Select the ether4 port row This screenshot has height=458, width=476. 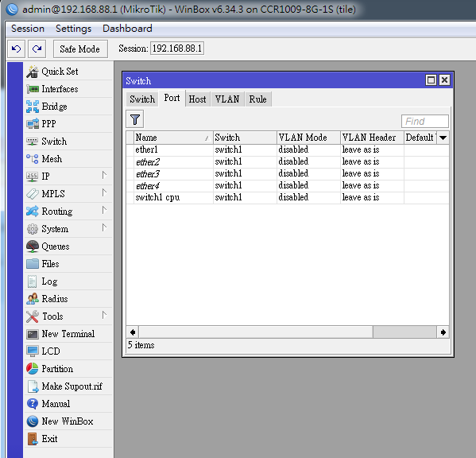click(288, 185)
